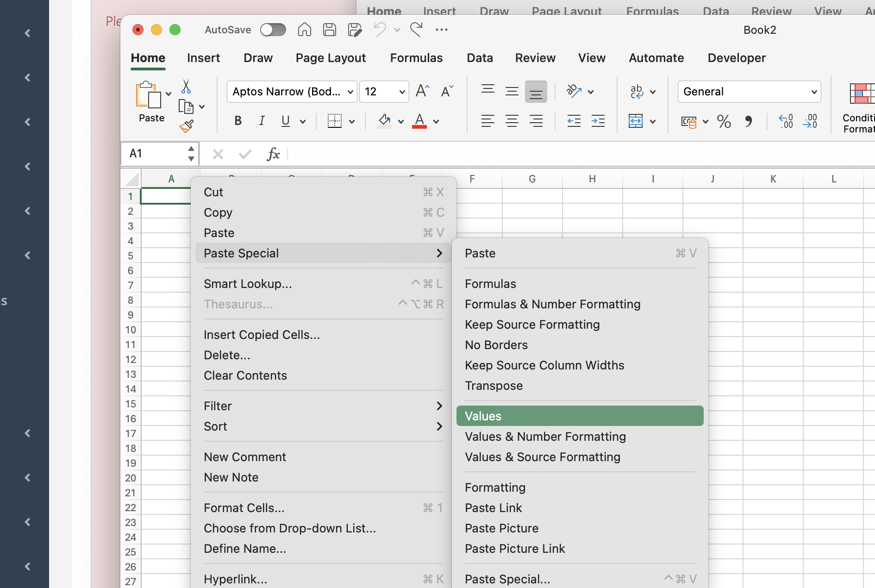
Task: Click the Borders icon
Action: tap(334, 121)
